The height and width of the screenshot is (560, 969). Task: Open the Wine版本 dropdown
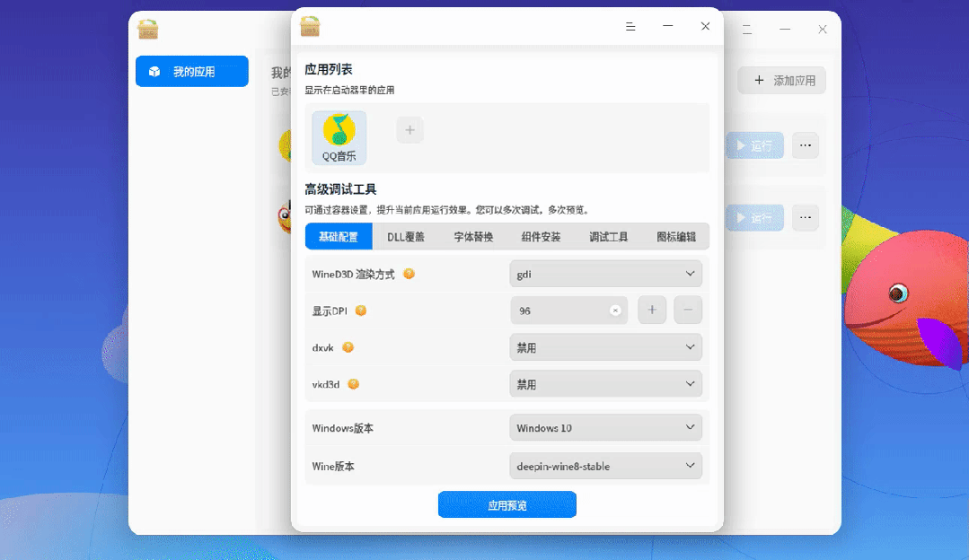tap(605, 466)
